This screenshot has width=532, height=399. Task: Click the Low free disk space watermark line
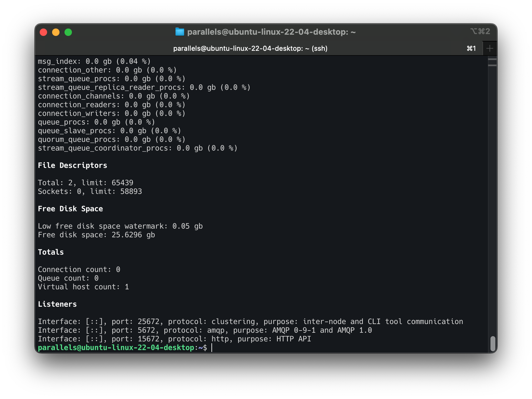[120, 226]
